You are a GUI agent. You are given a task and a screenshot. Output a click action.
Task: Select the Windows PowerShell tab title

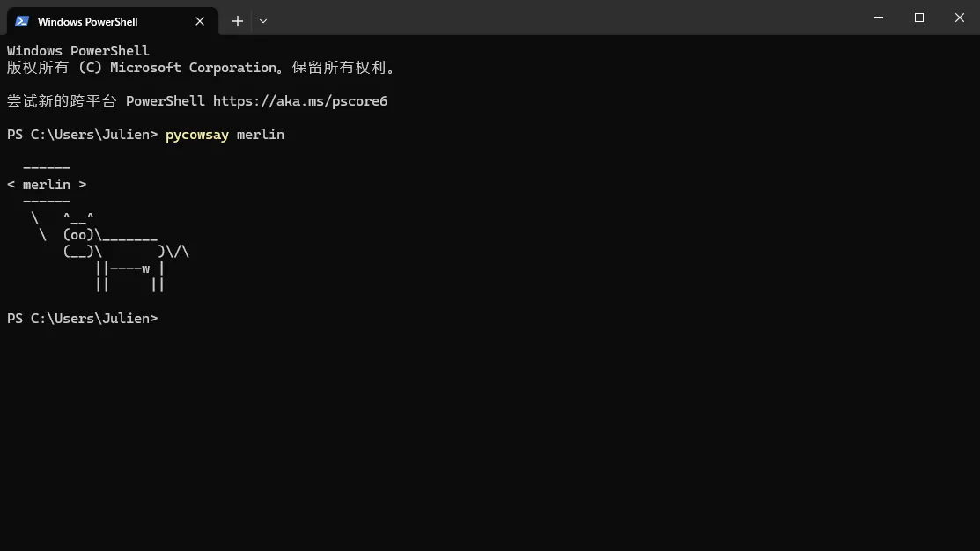click(x=87, y=21)
